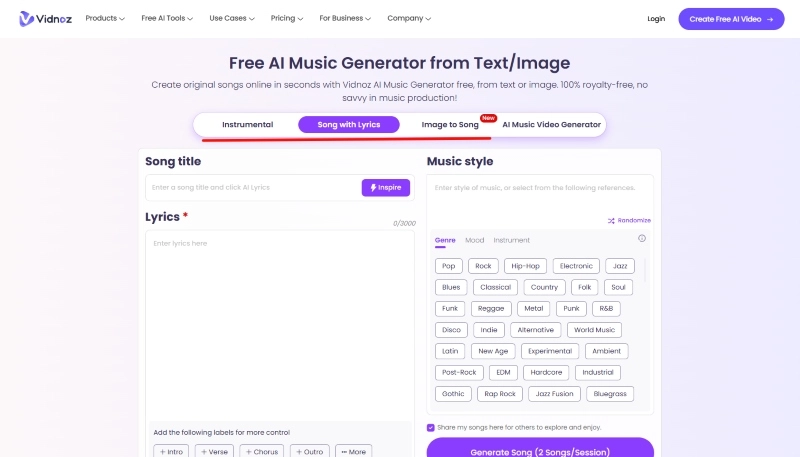Add the Outro label to lyrics
The height and width of the screenshot is (457, 800).
310,451
